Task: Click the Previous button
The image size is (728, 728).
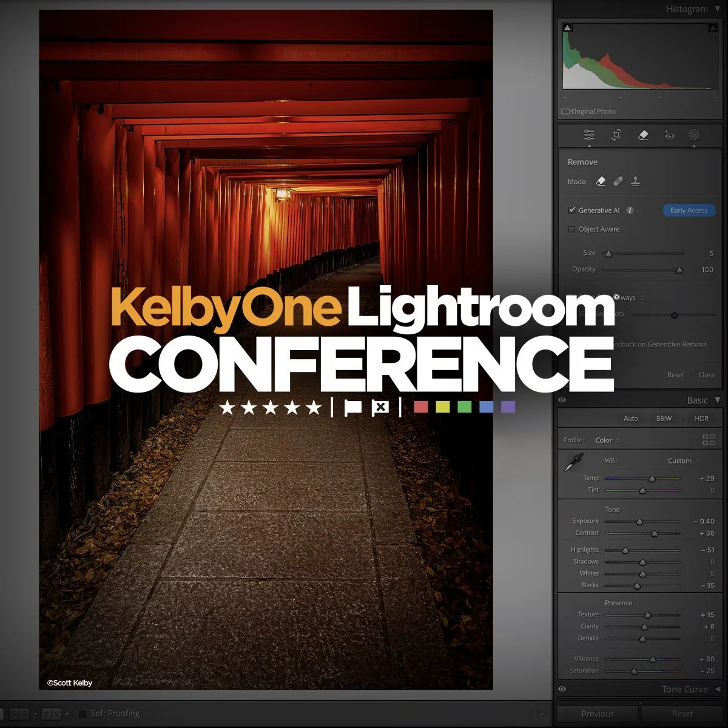Action: [598, 714]
